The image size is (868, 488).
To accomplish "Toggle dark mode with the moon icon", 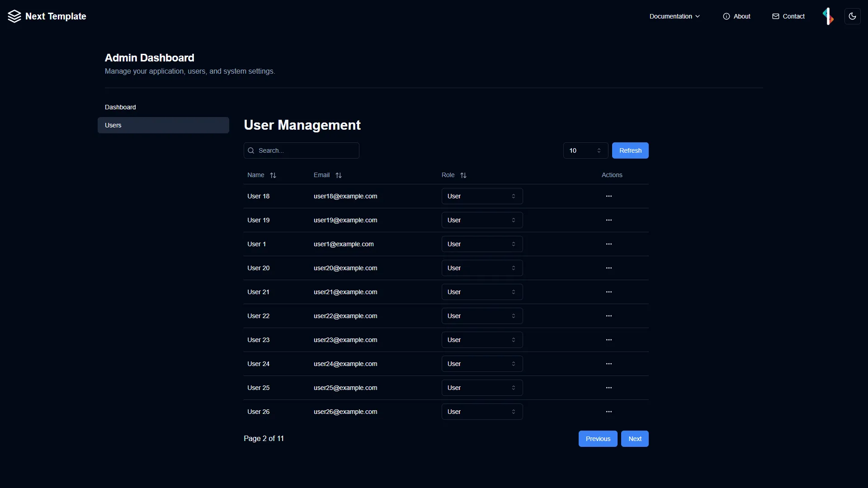I will pyautogui.click(x=853, y=16).
